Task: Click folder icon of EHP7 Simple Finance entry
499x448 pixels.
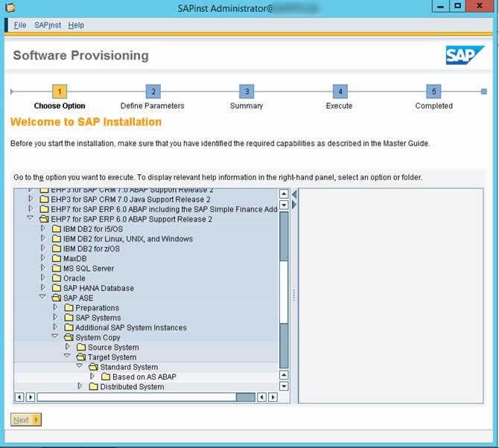Action: [x=44, y=210]
